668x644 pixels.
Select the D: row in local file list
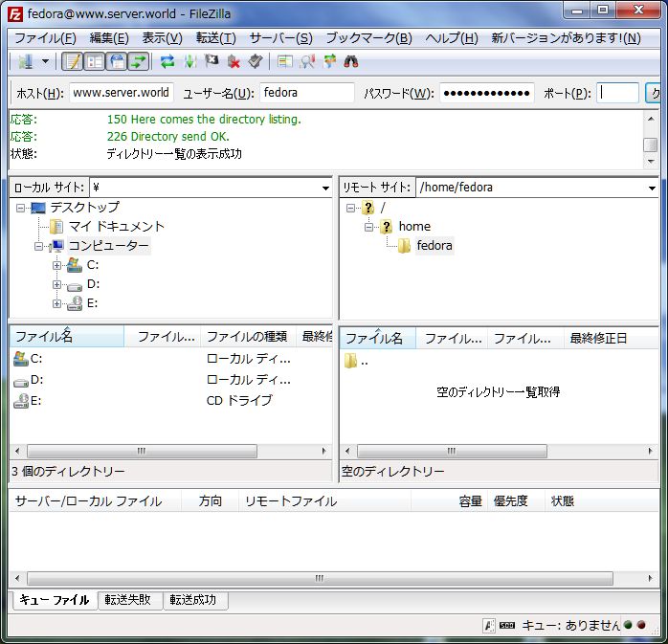click(x=170, y=380)
